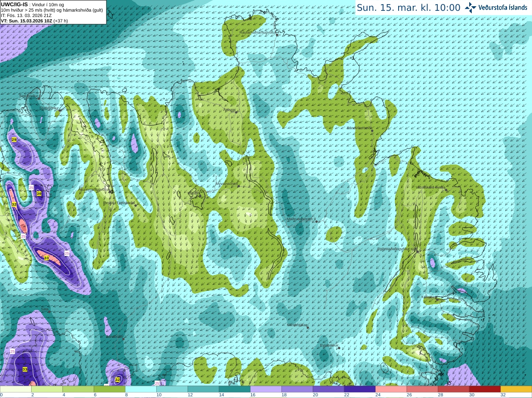Click the VT: Sun. 15.03.2026 10Z line

[34, 21]
